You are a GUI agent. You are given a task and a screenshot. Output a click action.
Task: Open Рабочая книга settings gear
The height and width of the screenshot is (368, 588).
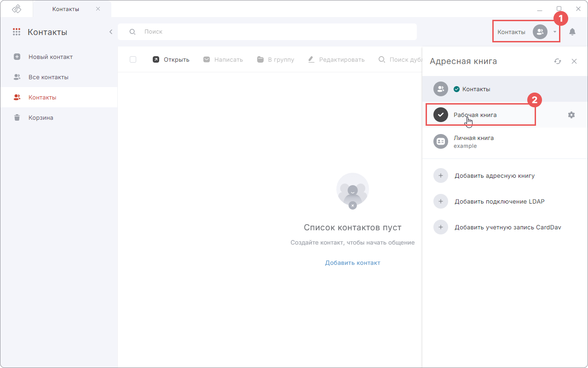(571, 115)
